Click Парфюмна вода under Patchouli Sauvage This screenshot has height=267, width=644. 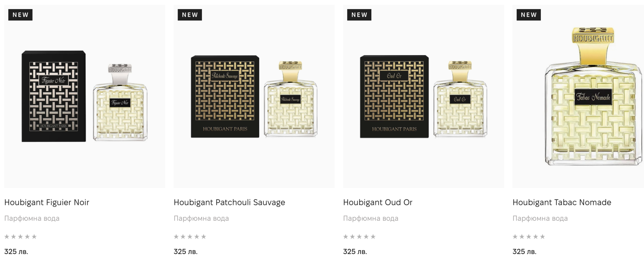(x=201, y=218)
